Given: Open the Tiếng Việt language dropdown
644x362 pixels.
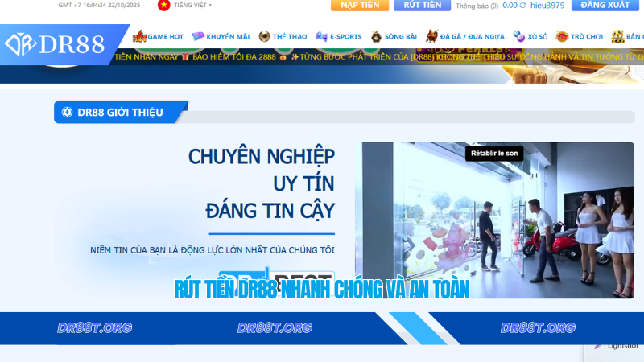Looking at the screenshot, I should pos(192,6).
